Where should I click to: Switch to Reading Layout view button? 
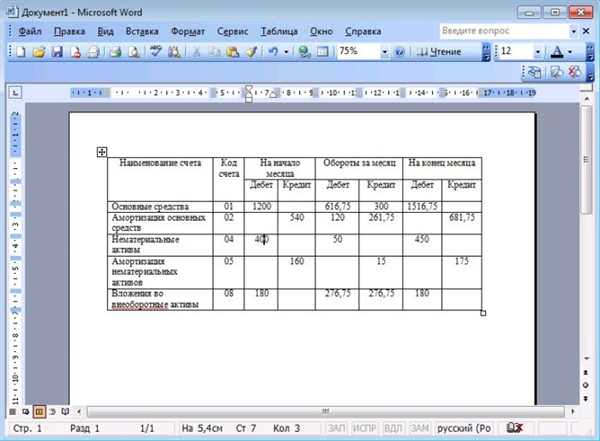(x=65, y=412)
